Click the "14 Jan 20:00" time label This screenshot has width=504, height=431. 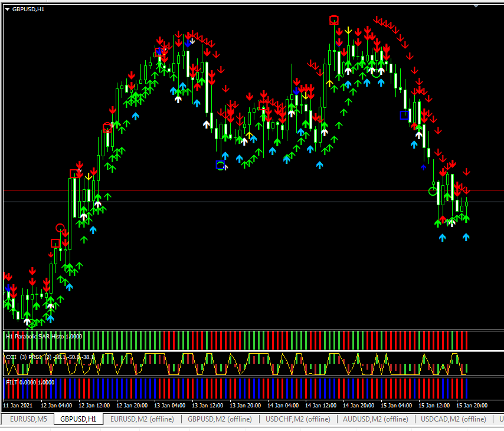(359, 405)
